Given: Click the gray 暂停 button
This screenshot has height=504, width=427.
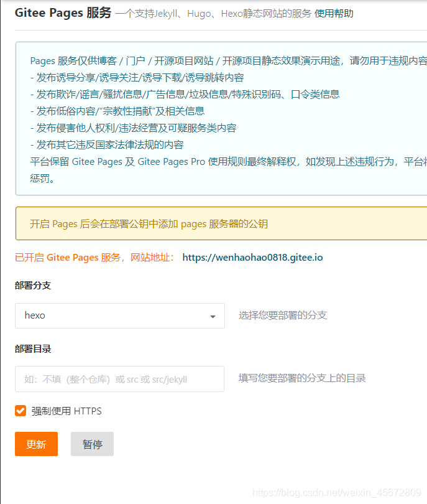Looking at the screenshot, I should pos(92,444).
